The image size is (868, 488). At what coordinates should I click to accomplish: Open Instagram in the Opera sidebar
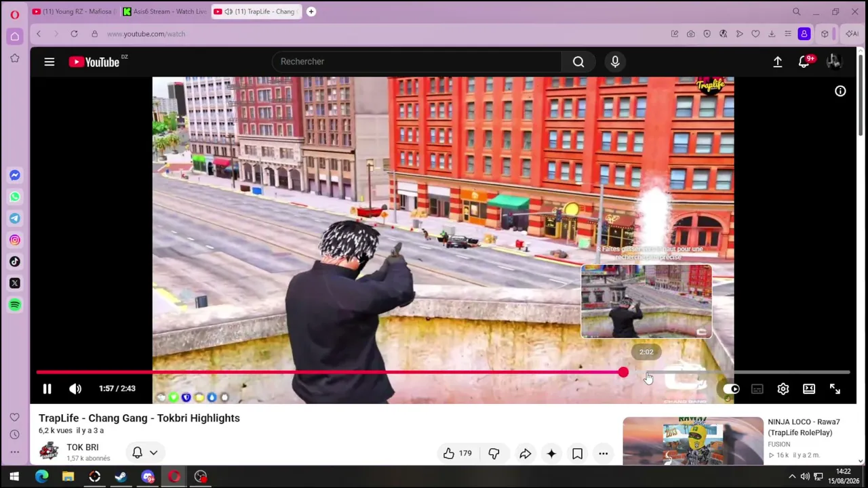click(14, 240)
